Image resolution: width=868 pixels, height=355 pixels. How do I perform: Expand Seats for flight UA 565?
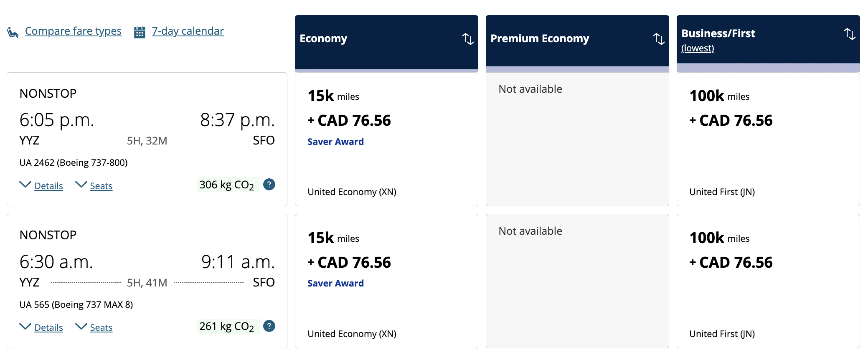[101, 327]
